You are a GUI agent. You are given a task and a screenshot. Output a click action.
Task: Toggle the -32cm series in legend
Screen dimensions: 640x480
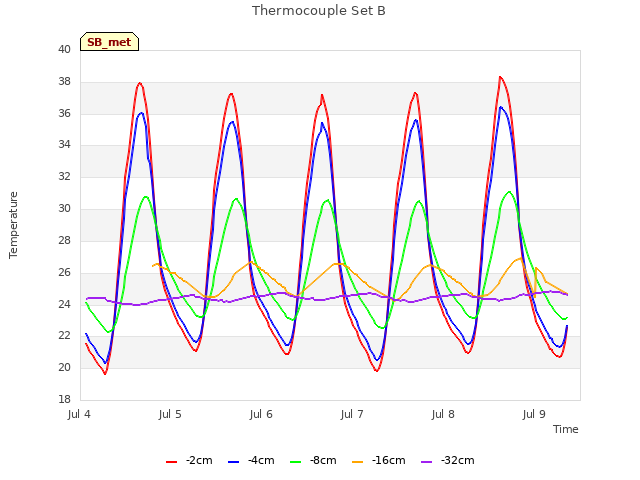(447, 460)
